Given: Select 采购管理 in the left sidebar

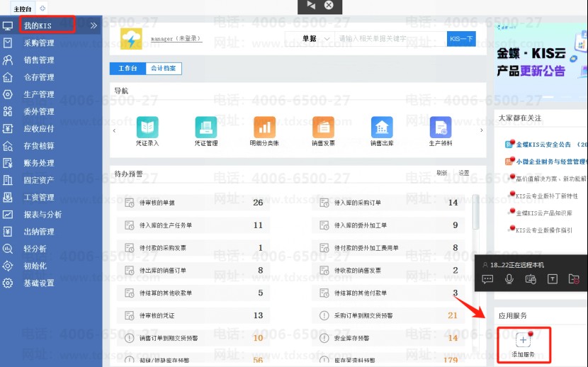Looking at the screenshot, I should point(39,43).
